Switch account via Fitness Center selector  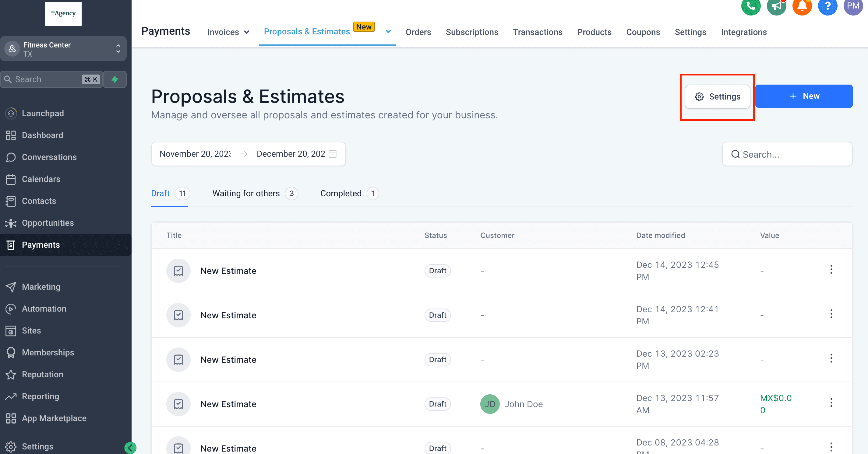tap(63, 49)
